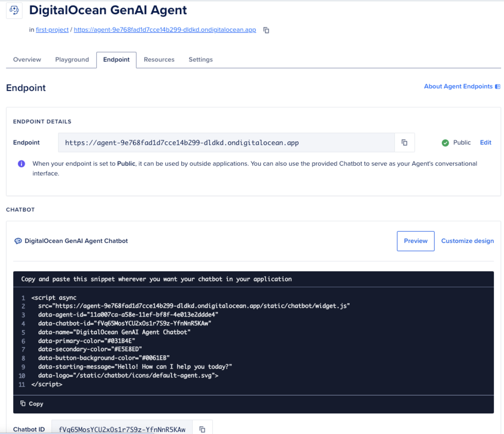
Task: Select the Endpoint tab
Action: click(116, 59)
